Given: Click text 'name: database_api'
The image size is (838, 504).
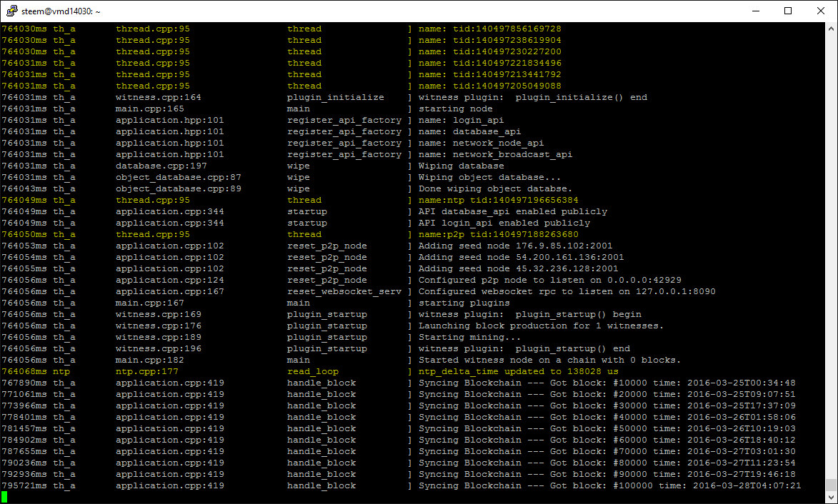Looking at the screenshot, I should point(470,132).
